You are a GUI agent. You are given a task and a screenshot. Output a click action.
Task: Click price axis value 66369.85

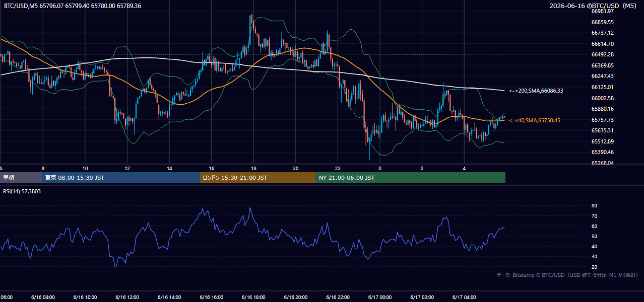coord(602,65)
